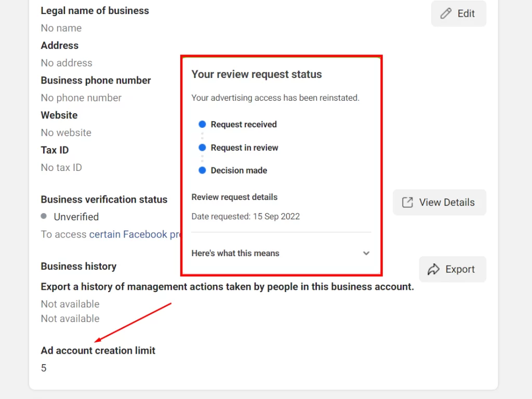Click the blue dot next to Decision made
Image resolution: width=532 pixels, height=399 pixels.
pos(202,170)
